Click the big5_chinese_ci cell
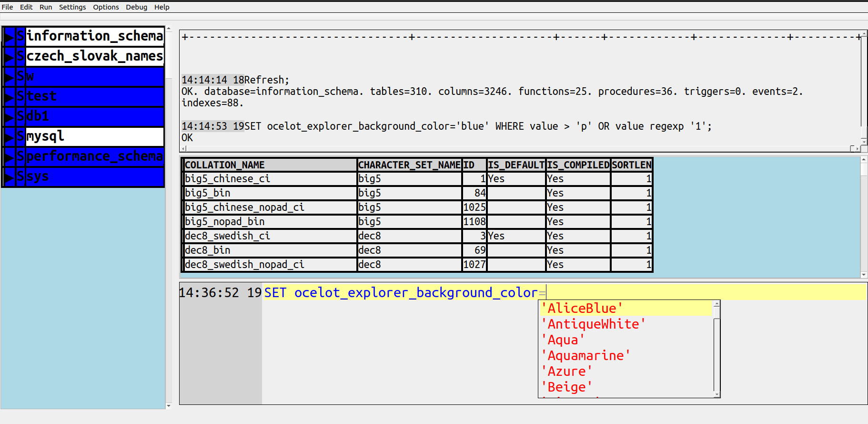Screen dimensions: 868x424 (x=270, y=179)
